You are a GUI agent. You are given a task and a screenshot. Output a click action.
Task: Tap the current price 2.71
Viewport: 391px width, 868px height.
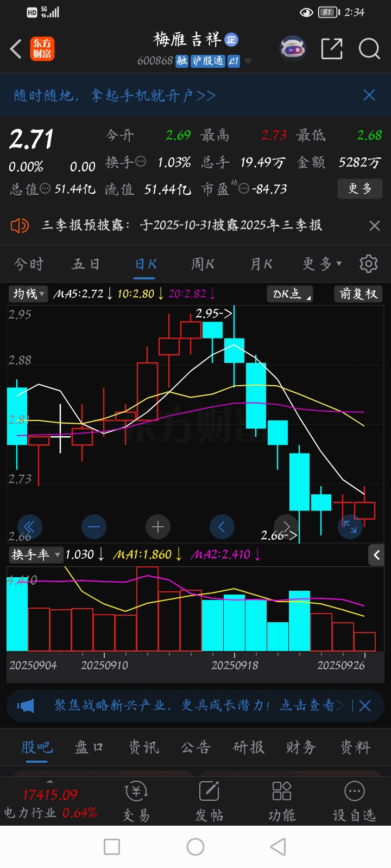(x=31, y=139)
